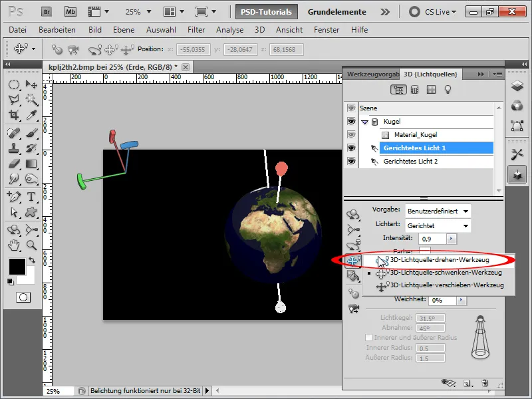Open the Filter menu
Screen dimensions: 532x399
pos(196,30)
